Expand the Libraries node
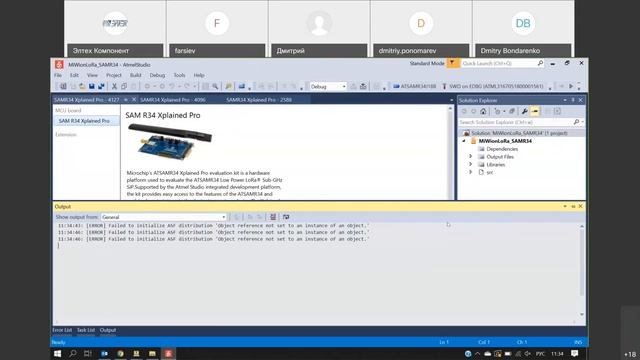 click(470, 164)
